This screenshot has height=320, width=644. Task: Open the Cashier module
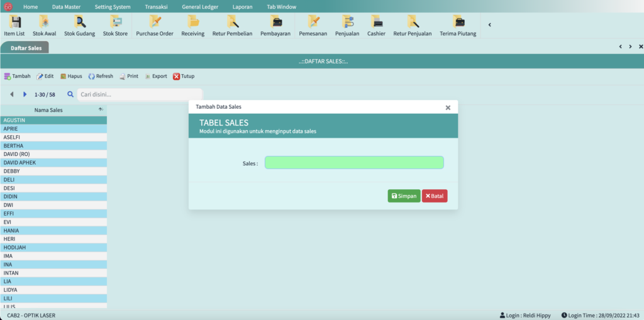[376, 26]
